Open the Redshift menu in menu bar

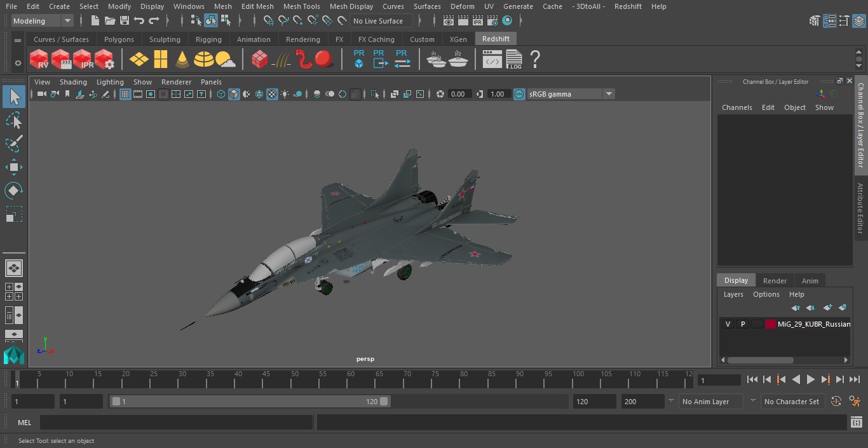pyautogui.click(x=628, y=6)
